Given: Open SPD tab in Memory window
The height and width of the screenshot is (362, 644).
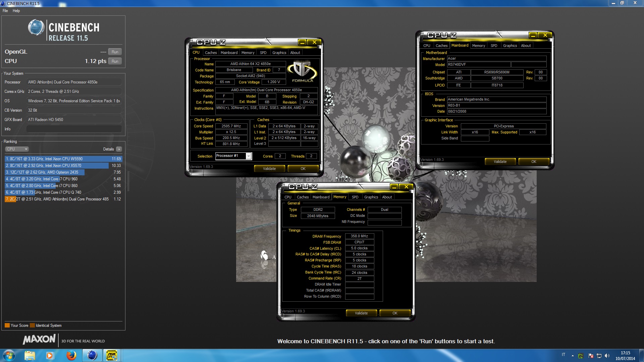Looking at the screenshot, I should point(355,197).
